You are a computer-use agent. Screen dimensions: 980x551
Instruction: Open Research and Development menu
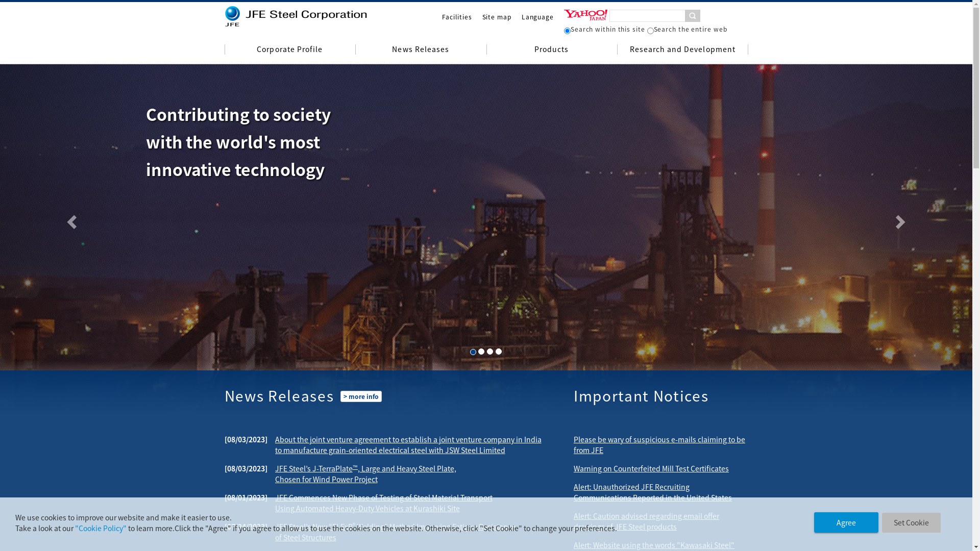[682, 49]
